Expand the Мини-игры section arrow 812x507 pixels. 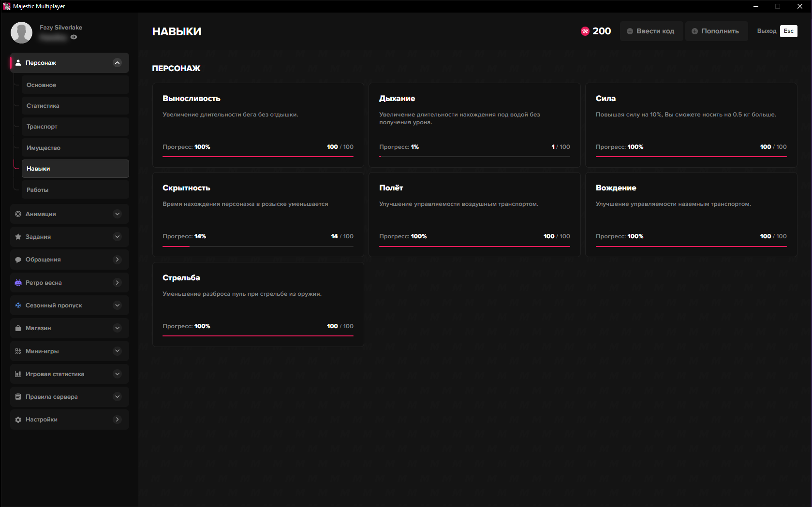(117, 351)
